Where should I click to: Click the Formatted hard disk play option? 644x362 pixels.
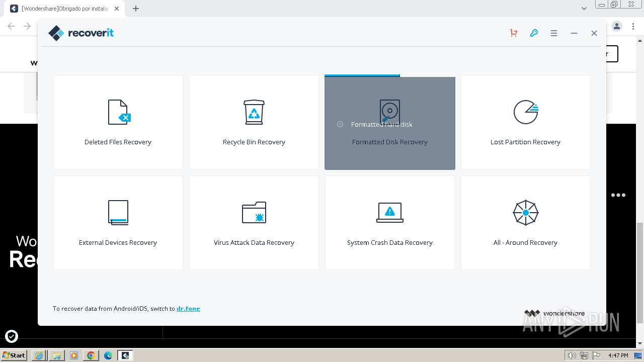(375, 124)
